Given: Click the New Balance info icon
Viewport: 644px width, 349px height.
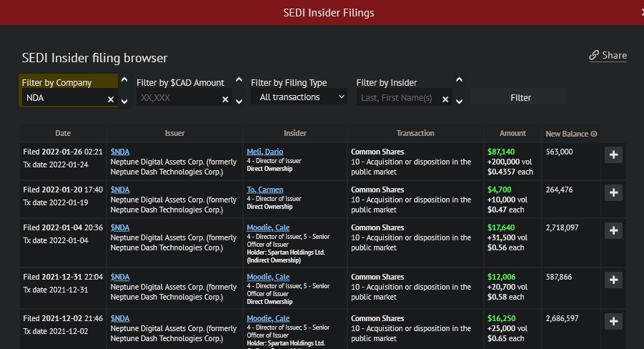Looking at the screenshot, I should (594, 134).
